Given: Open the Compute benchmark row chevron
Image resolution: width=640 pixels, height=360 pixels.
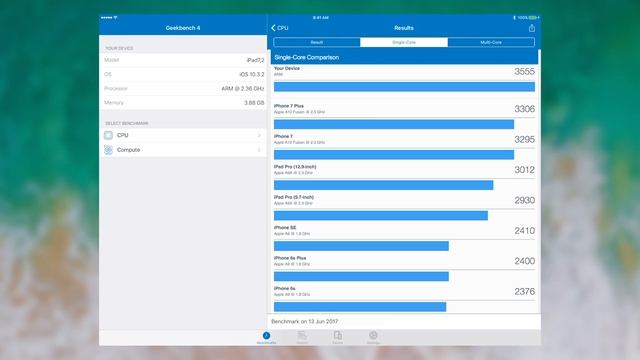Looking at the screenshot, I should point(259,150).
